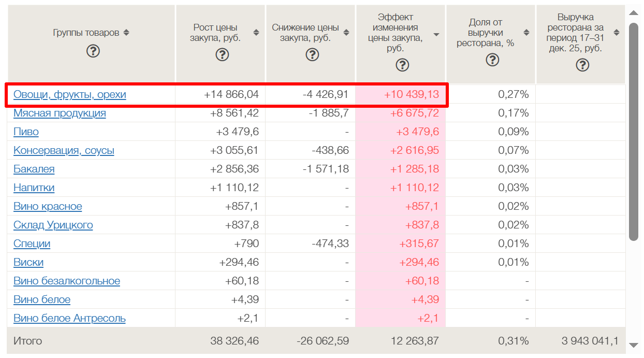Open help tooltip for Рост цены закупа
This screenshot has height=358, width=644.
(222, 54)
